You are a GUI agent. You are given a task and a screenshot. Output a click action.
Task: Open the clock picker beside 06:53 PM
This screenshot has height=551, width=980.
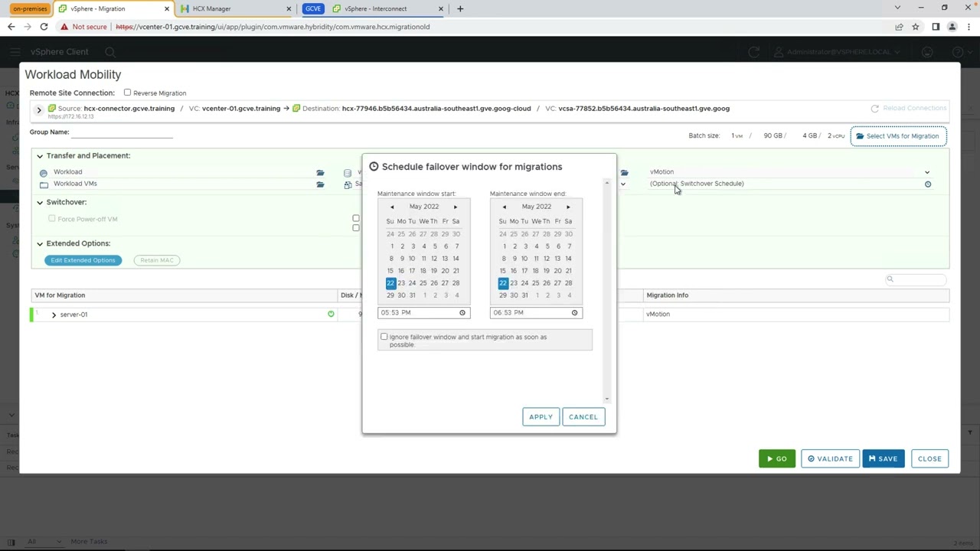coord(574,312)
